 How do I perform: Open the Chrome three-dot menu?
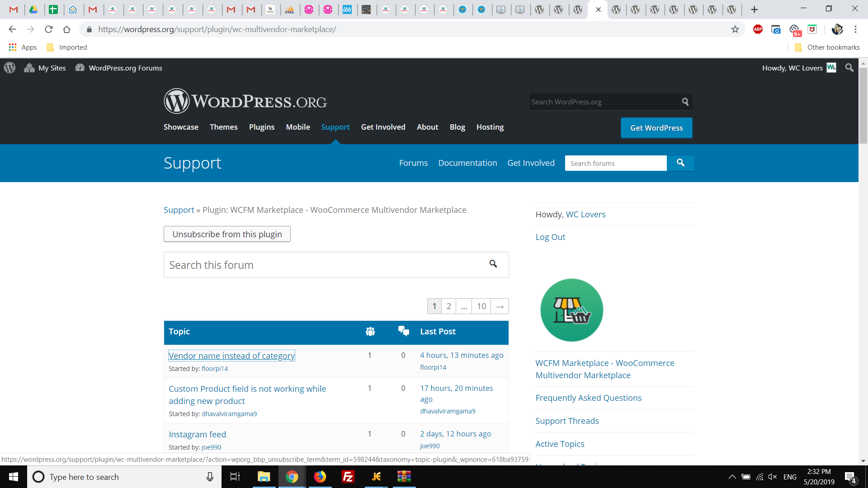click(855, 29)
